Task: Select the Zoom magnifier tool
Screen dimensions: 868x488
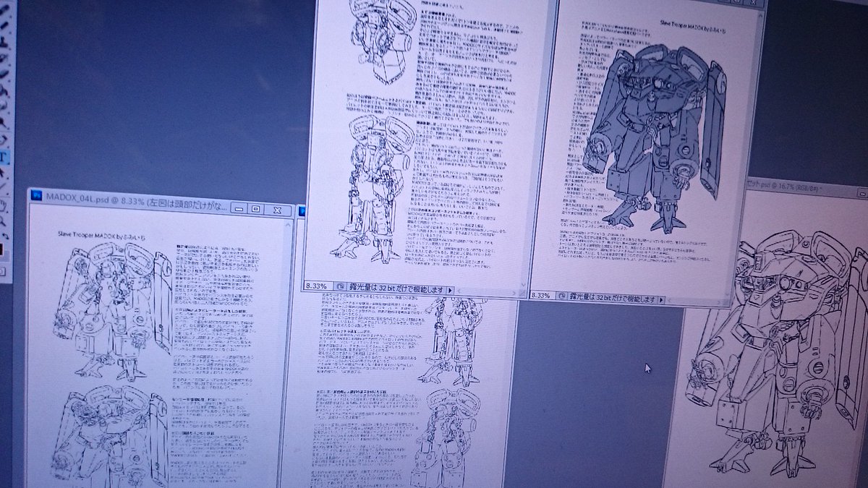Action: pos(4,220)
